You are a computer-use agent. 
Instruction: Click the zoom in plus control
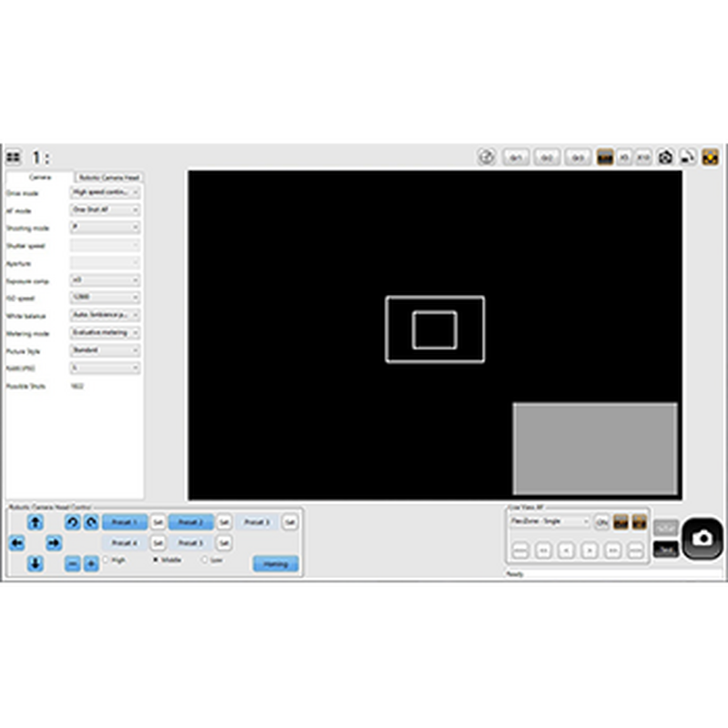(x=90, y=563)
